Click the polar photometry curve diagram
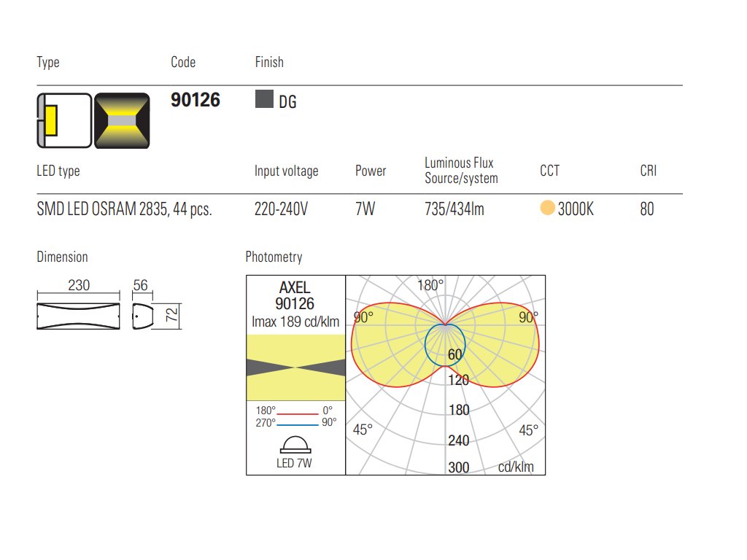Screen dimensions: 747x560 pyautogui.click(x=446, y=375)
